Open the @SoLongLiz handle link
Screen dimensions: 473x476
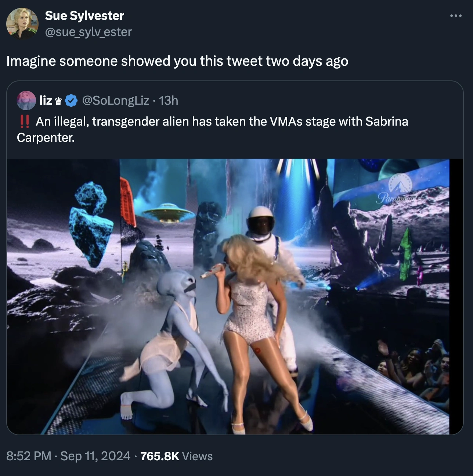click(x=116, y=100)
